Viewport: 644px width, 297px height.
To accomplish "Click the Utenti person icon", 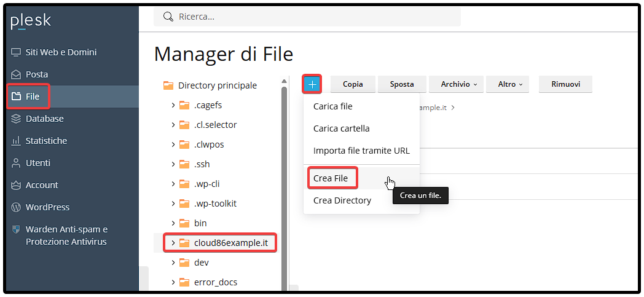I will (x=15, y=163).
